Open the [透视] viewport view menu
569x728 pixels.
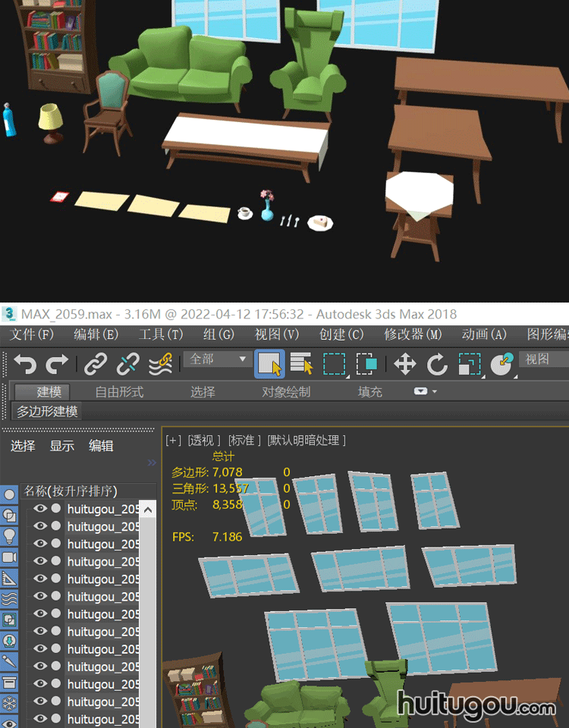pos(204,440)
